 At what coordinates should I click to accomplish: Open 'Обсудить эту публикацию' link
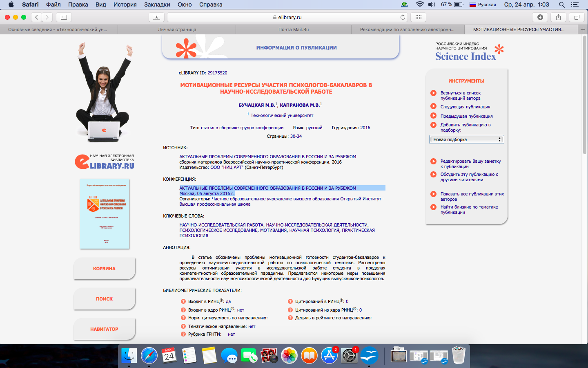(x=469, y=177)
